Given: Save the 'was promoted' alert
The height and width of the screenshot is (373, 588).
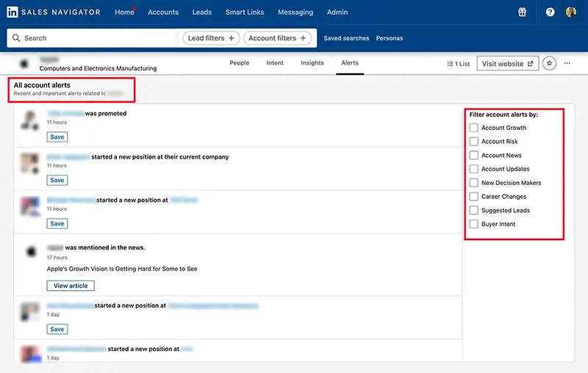Looking at the screenshot, I should pyautogui.click(x=57, y=137).
